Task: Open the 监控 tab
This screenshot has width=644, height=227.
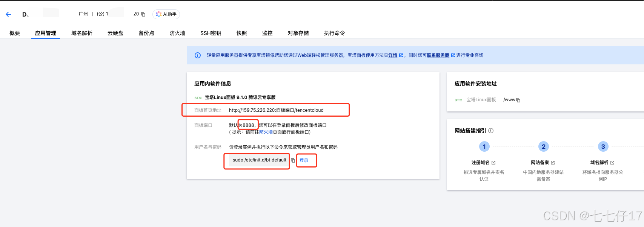Action: [x=267, y=33]
